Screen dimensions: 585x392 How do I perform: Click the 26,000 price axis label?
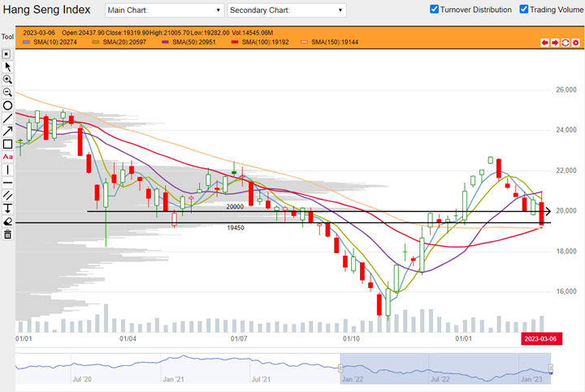pos(566,90)
